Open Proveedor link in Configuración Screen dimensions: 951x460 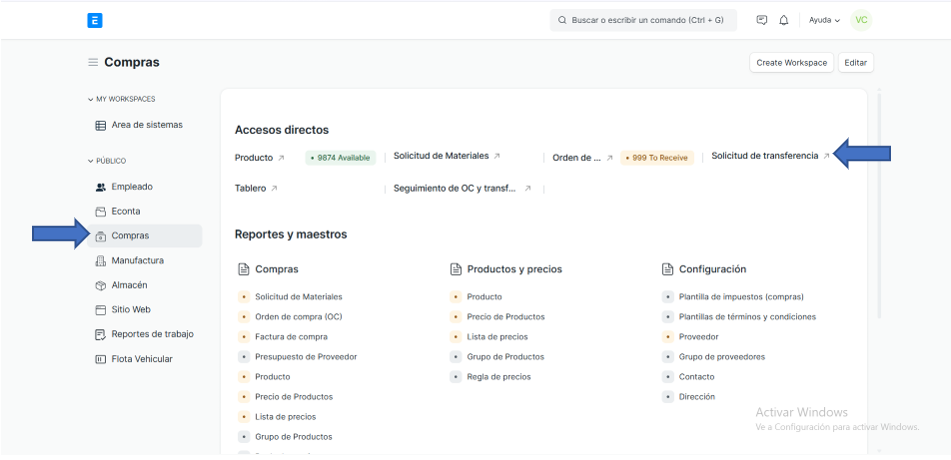[x=699, y=337]
